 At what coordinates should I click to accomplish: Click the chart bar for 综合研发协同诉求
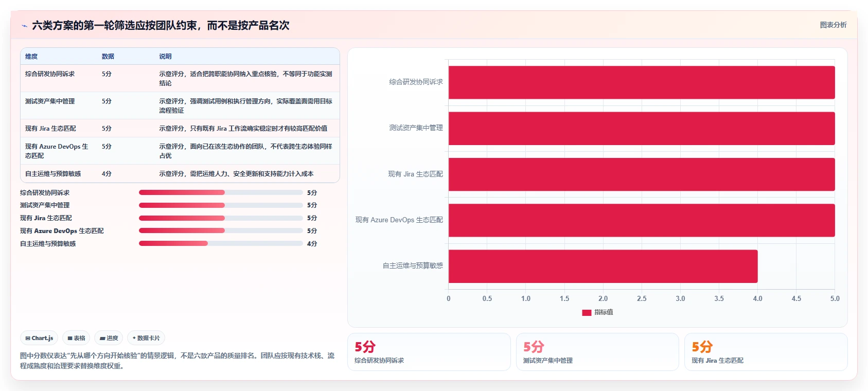coord(642,82)
